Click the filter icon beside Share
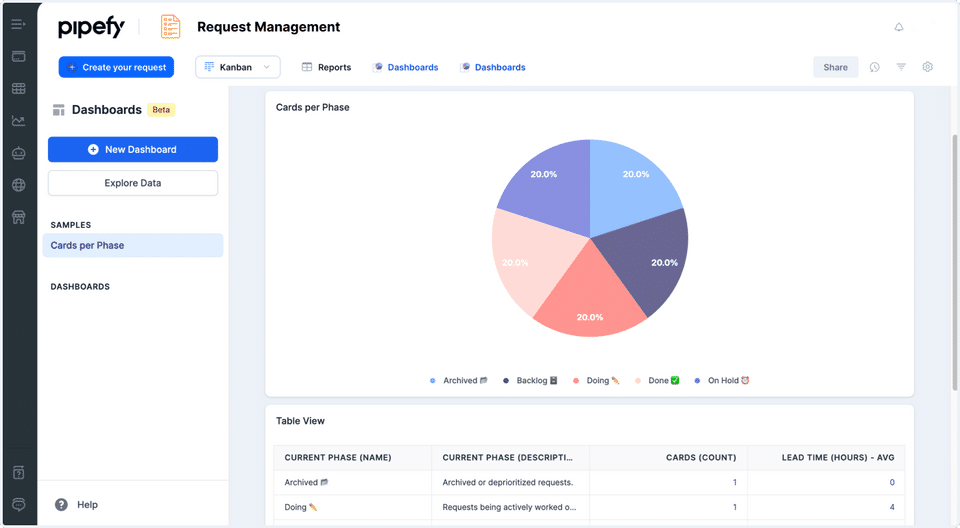The width and height of the screenshot is (960, 528). click(901, 67)
